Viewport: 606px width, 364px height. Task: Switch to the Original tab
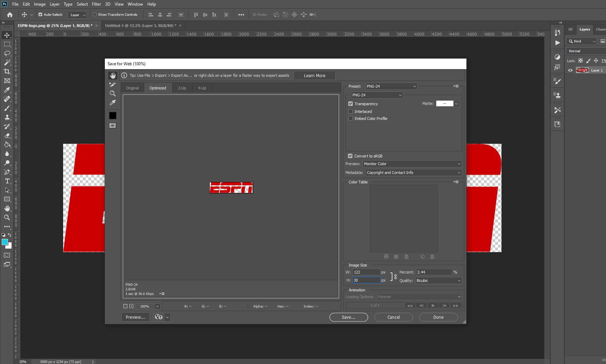point(132,88)
